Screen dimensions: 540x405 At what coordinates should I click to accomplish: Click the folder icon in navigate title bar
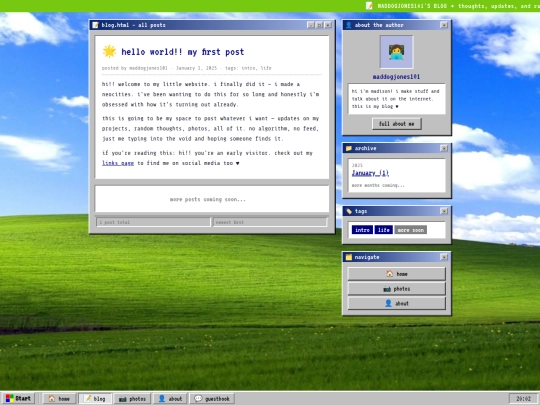tap(349, 257)
